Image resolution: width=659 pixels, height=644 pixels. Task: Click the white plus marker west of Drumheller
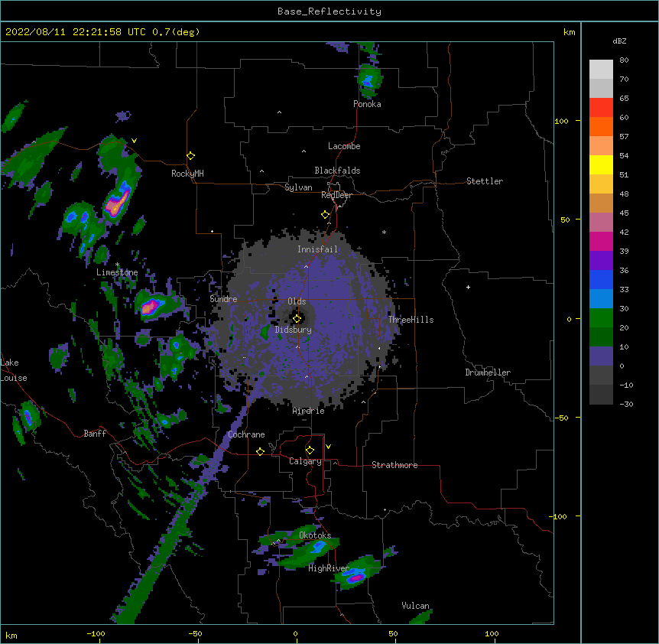pyautogui.click(x=468, y=287)
